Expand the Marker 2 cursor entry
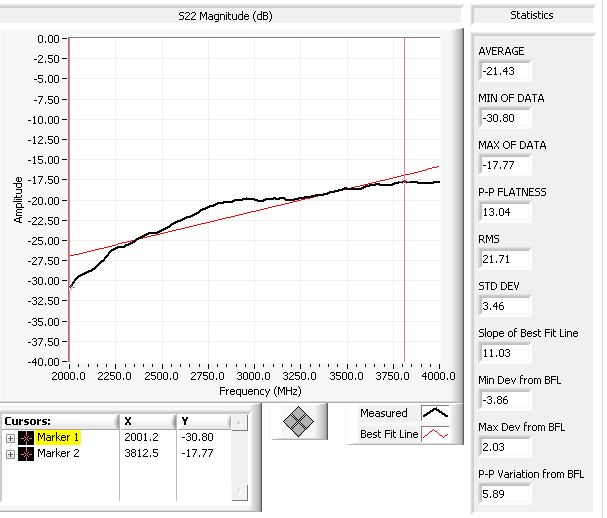The image size is (607, 518). tap(10, 454)
